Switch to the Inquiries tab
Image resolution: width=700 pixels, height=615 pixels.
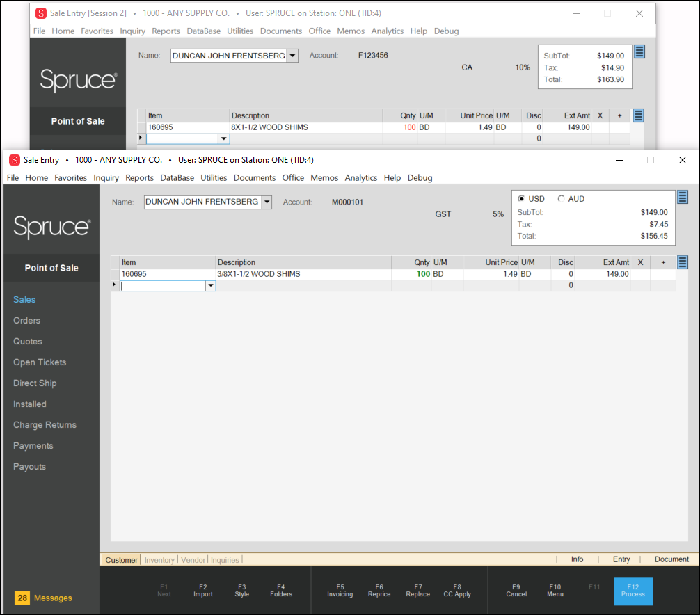click(225, 559)
